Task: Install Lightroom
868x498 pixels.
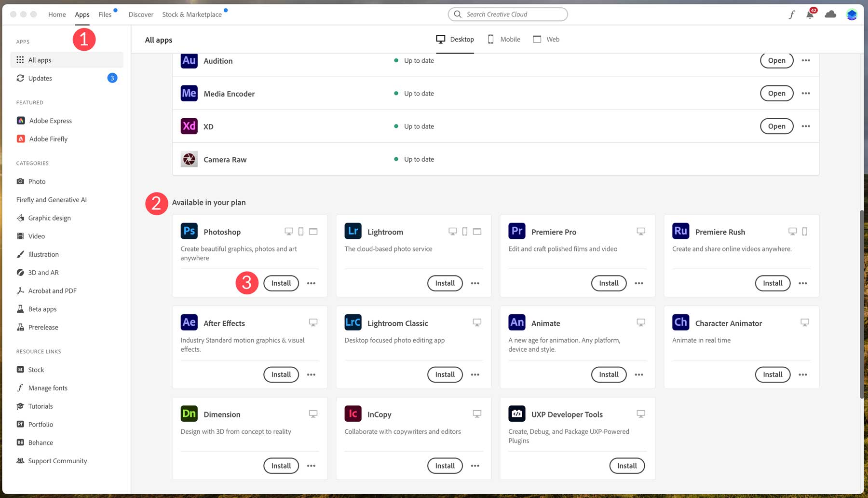Action: coord(445,283)
